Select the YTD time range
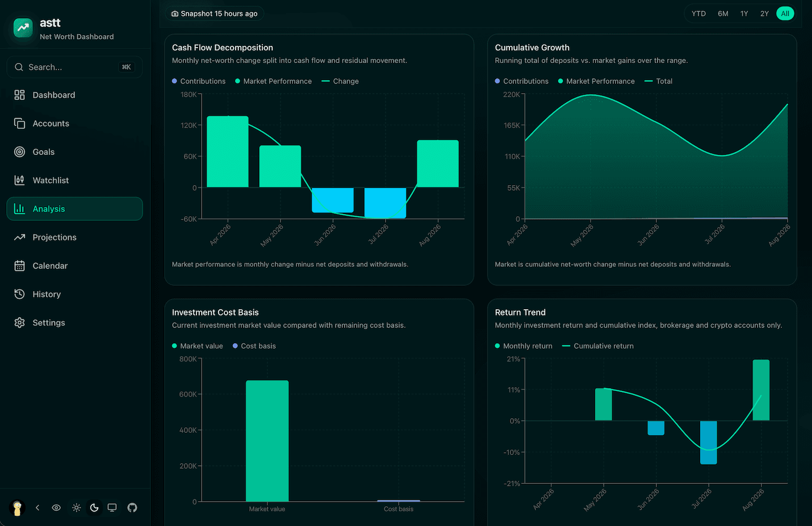This screenshot has height=526, width=812. coord(699,14)
